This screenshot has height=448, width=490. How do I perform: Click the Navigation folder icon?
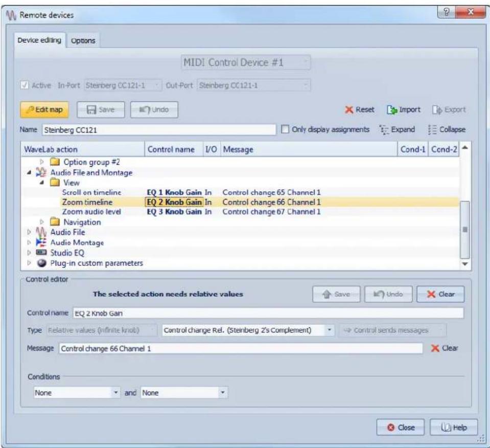[x=55, y=222]
